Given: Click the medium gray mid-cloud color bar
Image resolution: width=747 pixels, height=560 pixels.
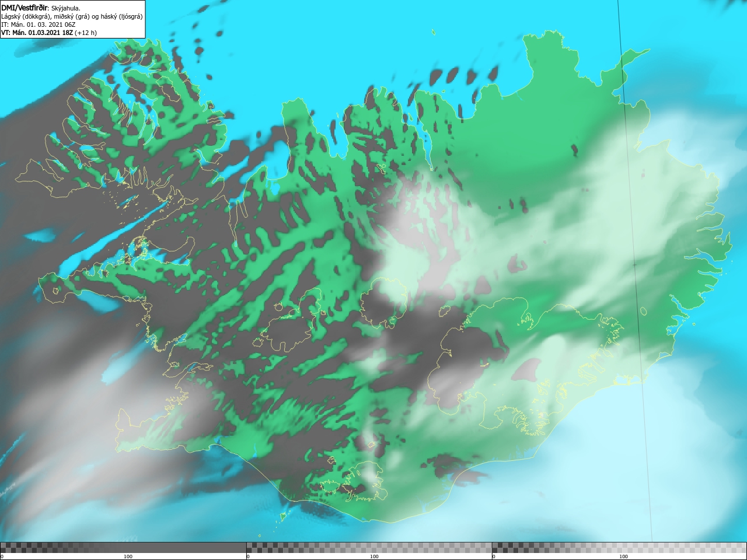Looking at the screenshot, I should (369, 548).
